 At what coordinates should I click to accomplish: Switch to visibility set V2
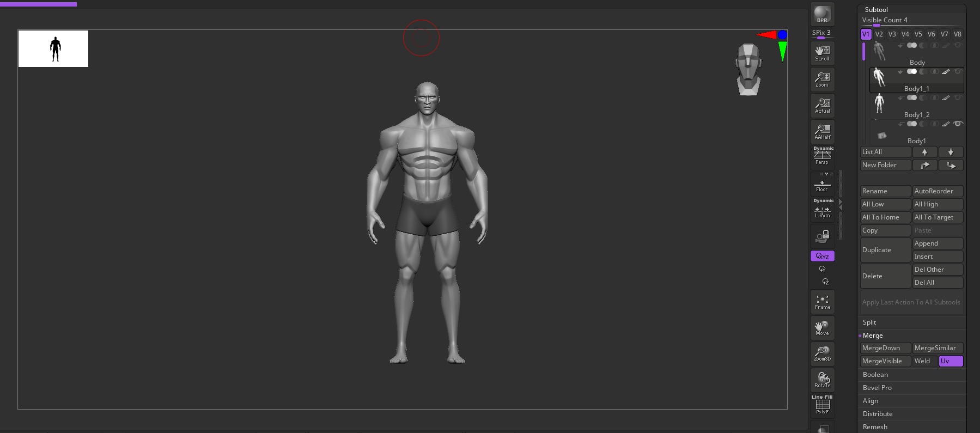click(x=879, y=34)
